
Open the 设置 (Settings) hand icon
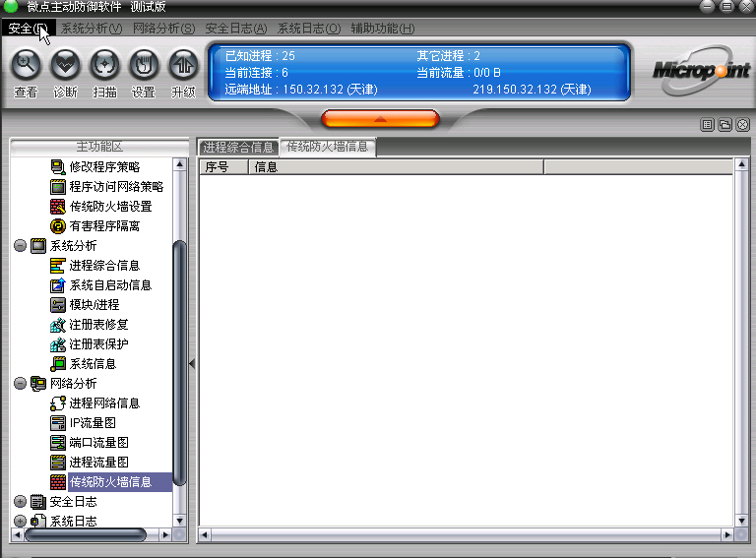click(144, 65)
